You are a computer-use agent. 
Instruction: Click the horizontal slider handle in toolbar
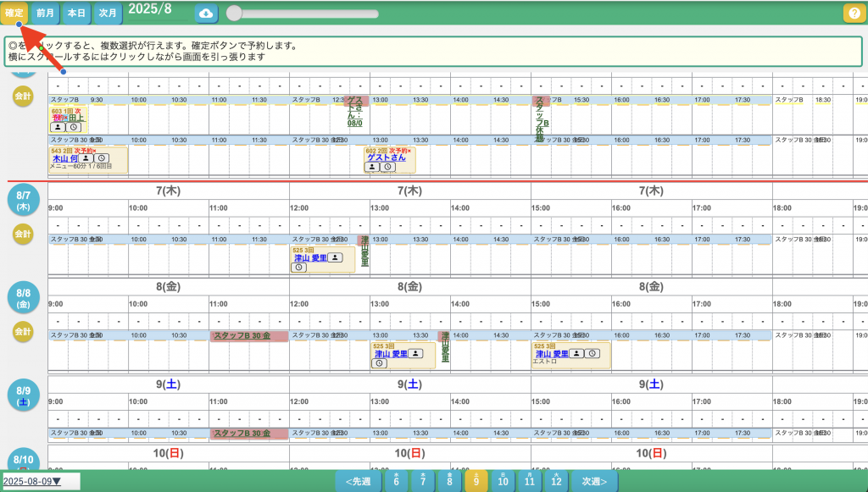tap(234, 14)
